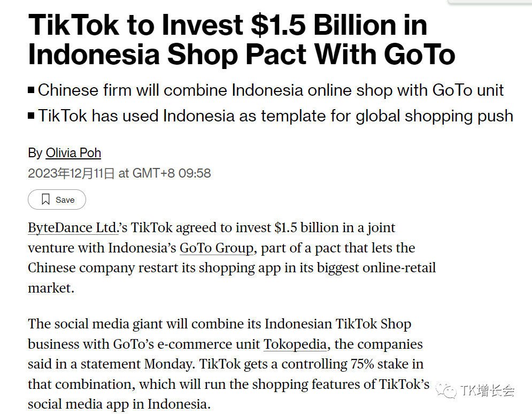Click the square bullet before 'Chinese firm'

[31, 90]
